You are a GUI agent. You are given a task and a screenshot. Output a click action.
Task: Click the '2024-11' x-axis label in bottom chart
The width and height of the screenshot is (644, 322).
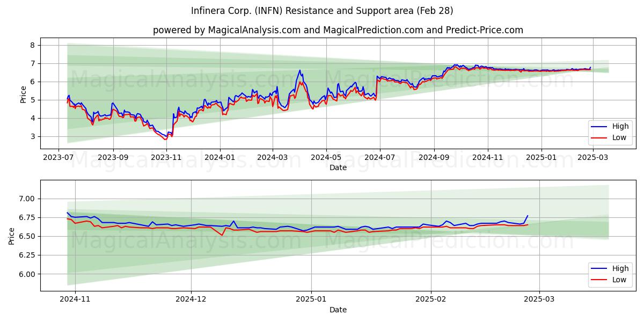[x=75, y=300]
